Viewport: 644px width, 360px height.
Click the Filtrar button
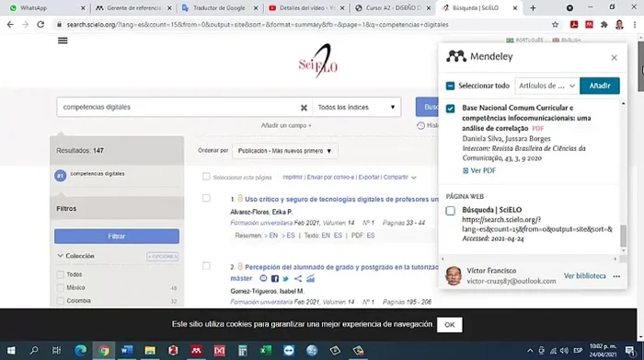(117, 237)
